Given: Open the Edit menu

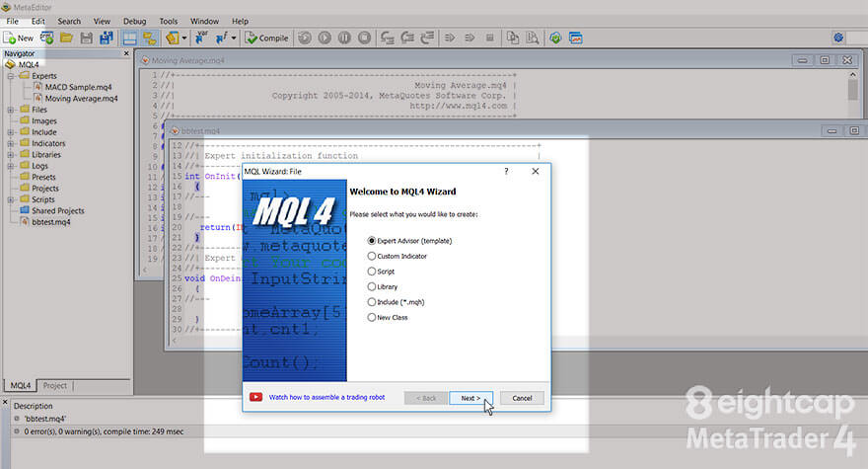Looking at the screenshot, I should 38,21.
